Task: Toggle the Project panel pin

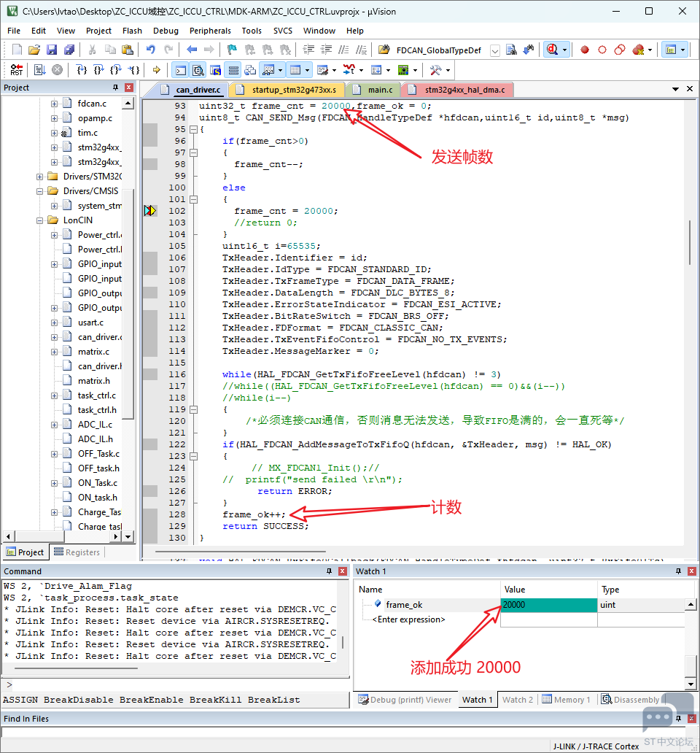Action: (x=116, y=88)
